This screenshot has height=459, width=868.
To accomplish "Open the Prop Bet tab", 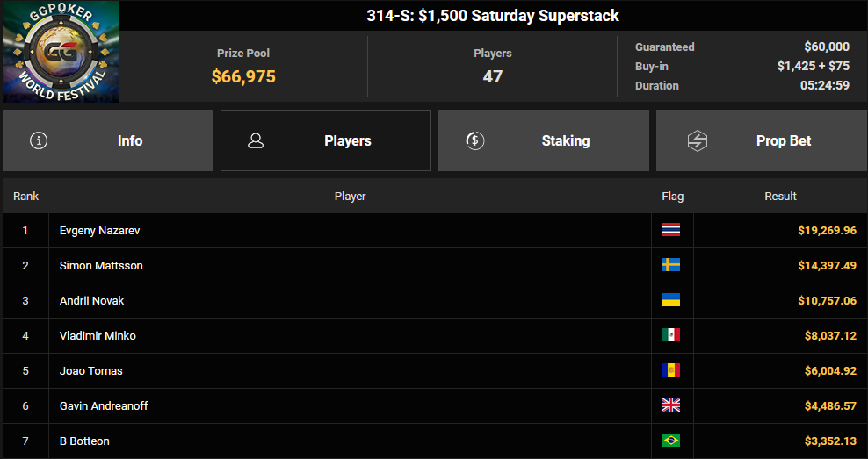I will [x=761, y=140].
